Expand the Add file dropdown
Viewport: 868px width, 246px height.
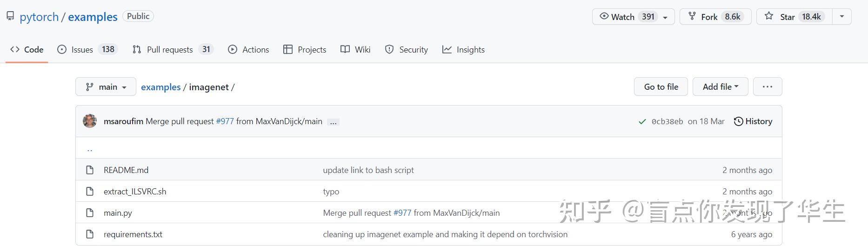[720, 87]
